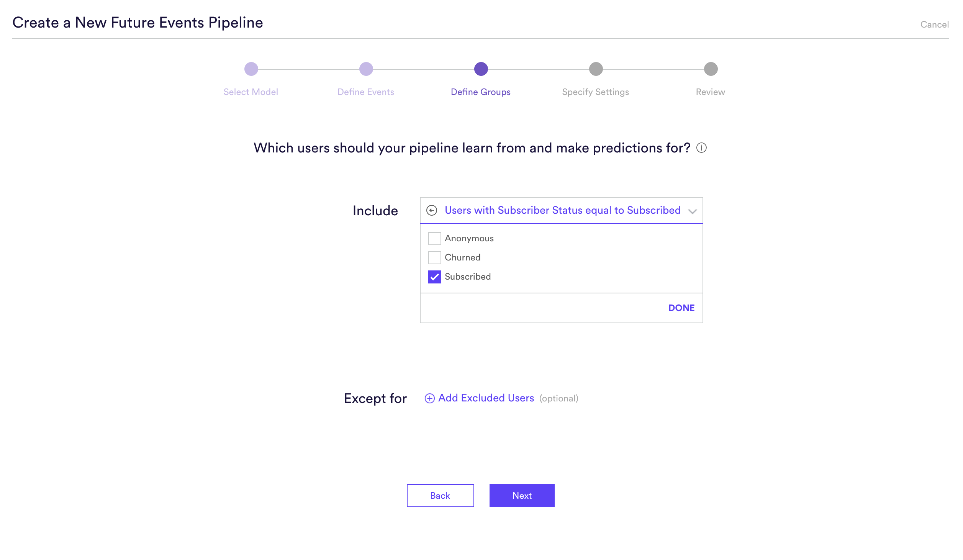Image resolution: width=963 pixels, height=560 pixels.
Task: Click the plus icon for Add Excluded Users
Action: (430, 398)
